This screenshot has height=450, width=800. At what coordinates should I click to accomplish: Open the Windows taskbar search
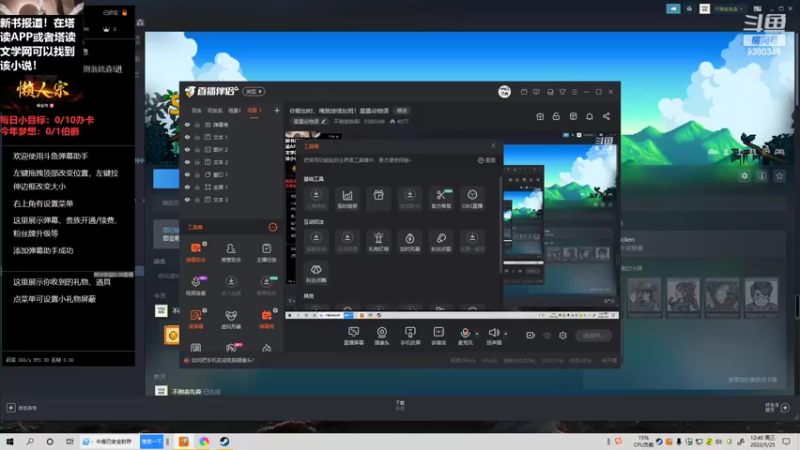click(x=30, y=441)
